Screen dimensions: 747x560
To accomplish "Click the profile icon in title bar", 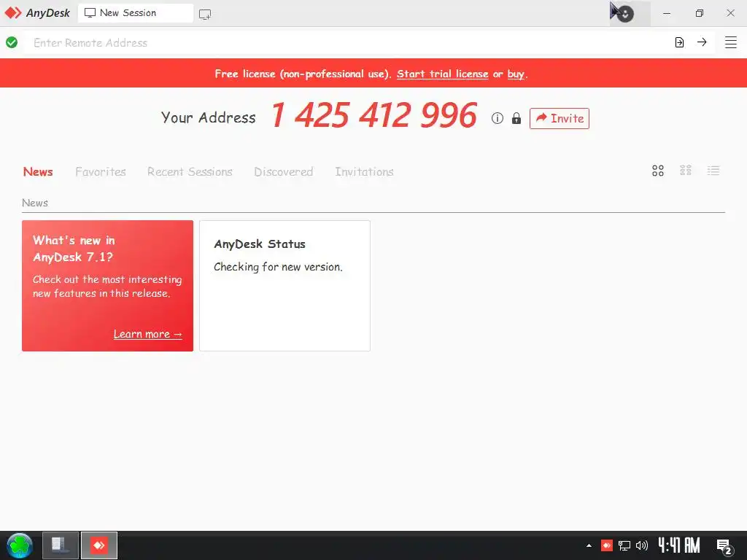I will point(625,14).
